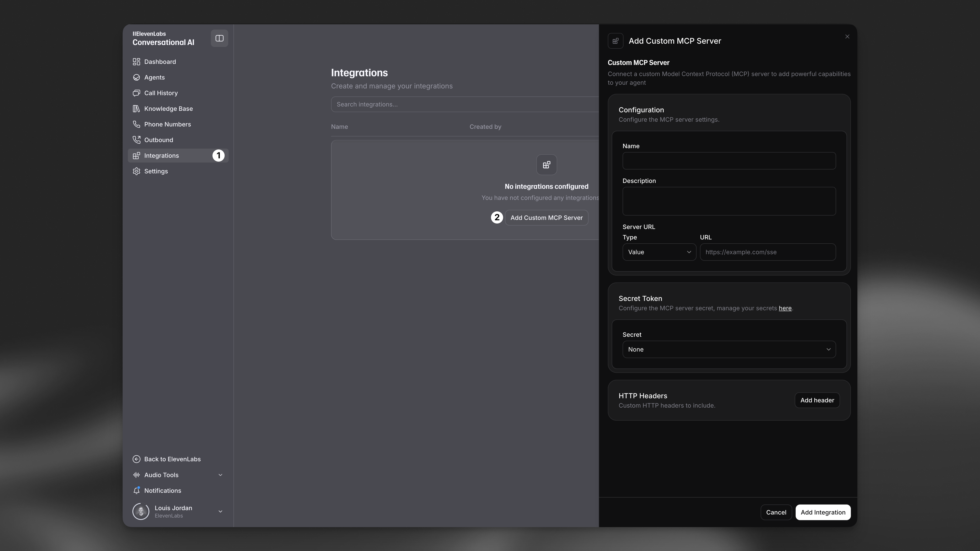The image size is (980, 551).
Task: Open Phone Numbers section
Action: tap(167, 124)
